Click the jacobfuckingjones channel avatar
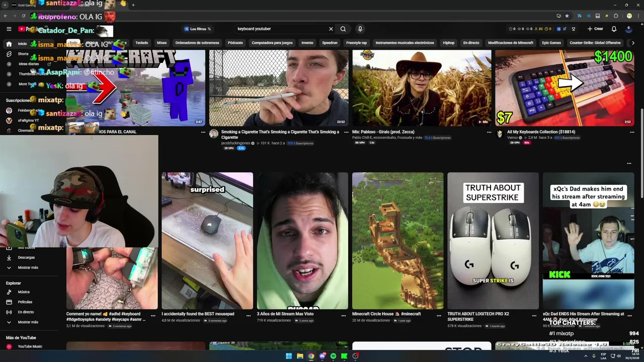This screenshot has height=362, width=644. pyautogui.click(x=214, y=134)
